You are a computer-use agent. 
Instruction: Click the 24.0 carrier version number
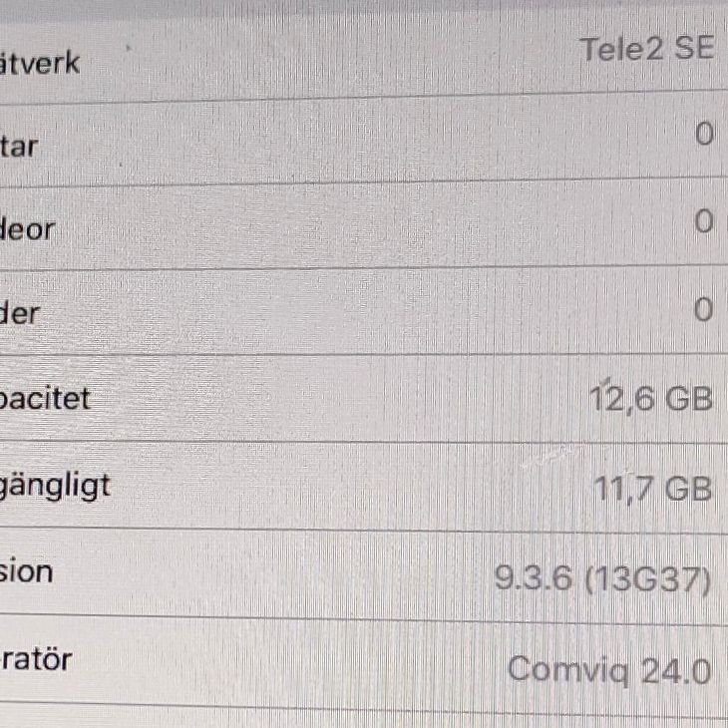pos(676,670)
